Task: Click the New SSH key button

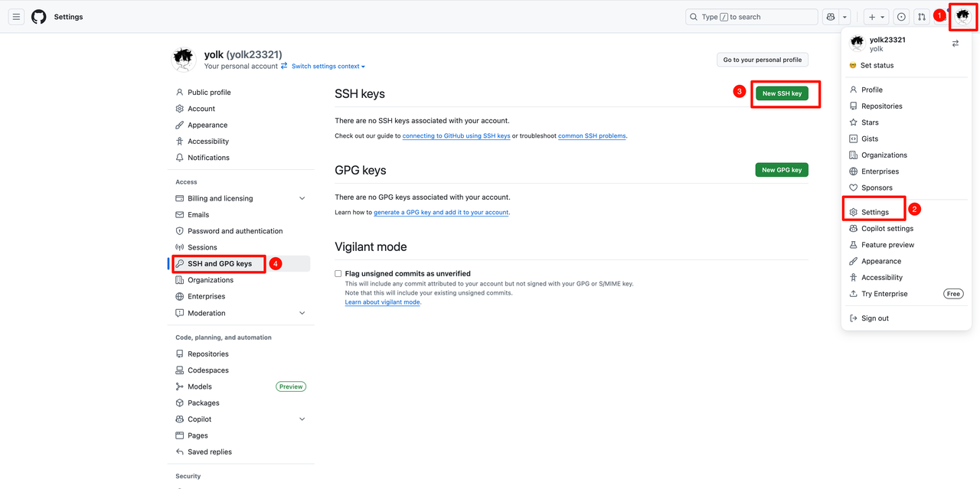Action: tap(782, 93)
